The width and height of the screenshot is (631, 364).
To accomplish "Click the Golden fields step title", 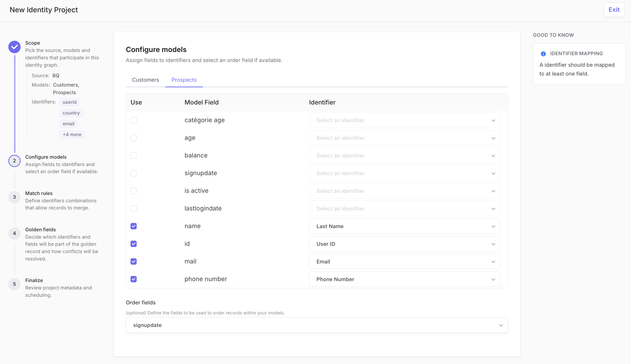I will tap(40, 230).
